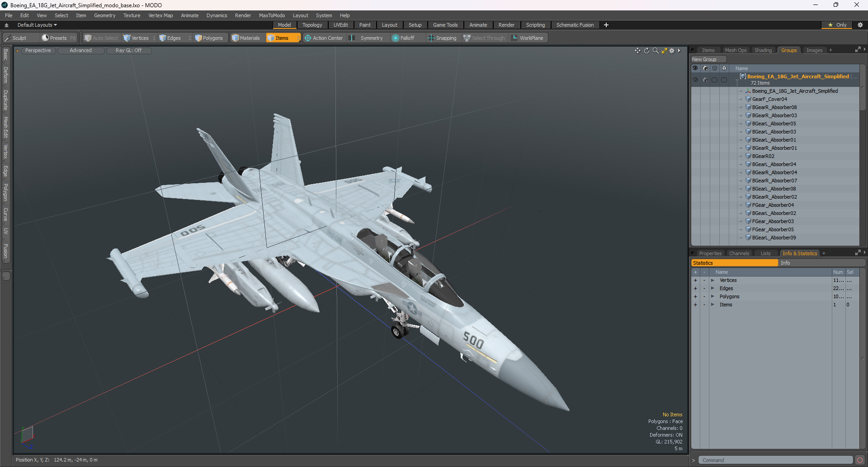Toggle the Only star button

pos(837,25)
